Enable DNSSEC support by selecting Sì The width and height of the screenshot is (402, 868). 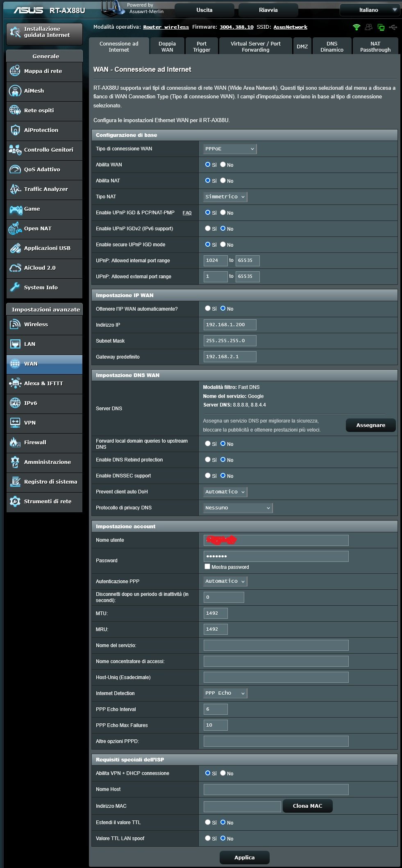point(208,475)
